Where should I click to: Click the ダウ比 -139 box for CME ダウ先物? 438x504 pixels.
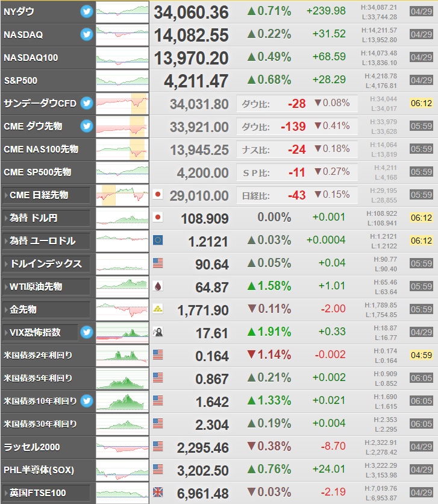[x=297, y=127]
